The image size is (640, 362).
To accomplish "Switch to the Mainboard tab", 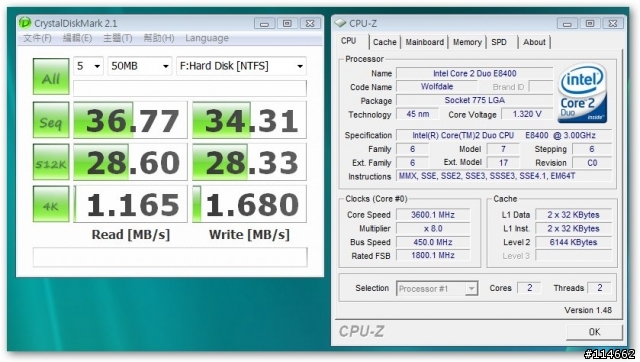I will [424, 42].
